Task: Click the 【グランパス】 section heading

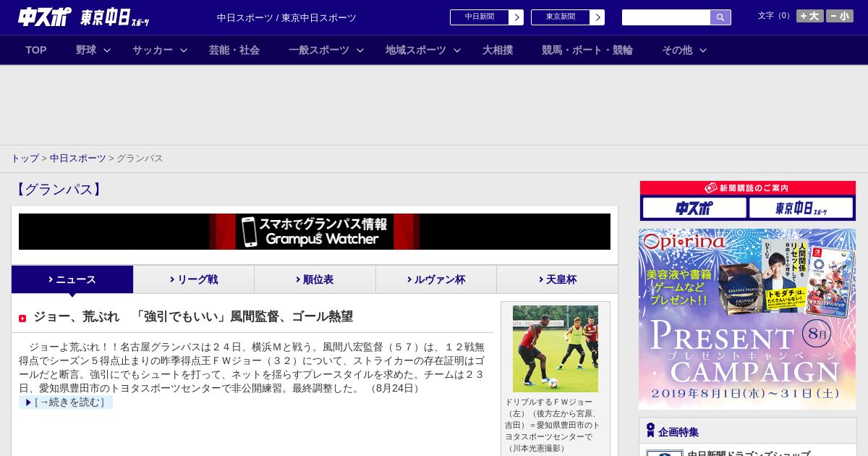Action: (58, 190)
